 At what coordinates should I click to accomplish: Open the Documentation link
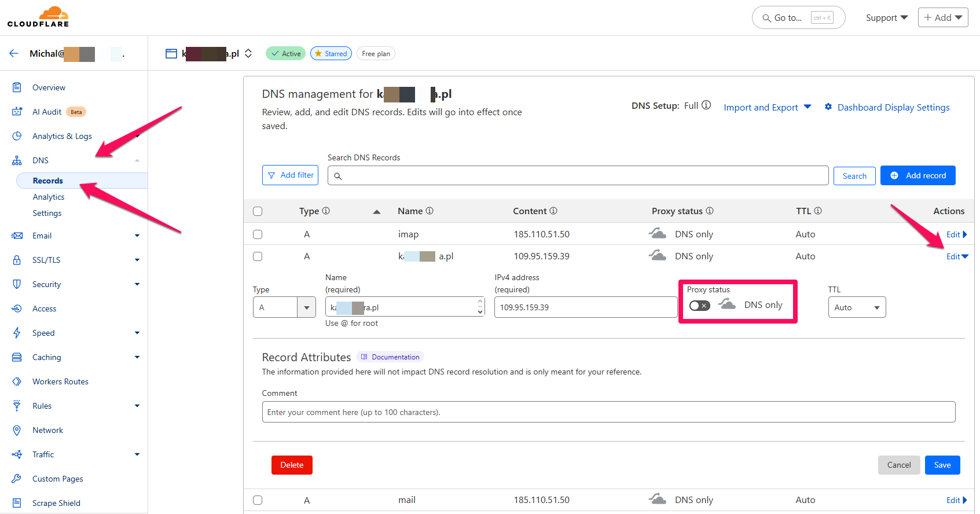pyautogui.click(x=390, y=357)
